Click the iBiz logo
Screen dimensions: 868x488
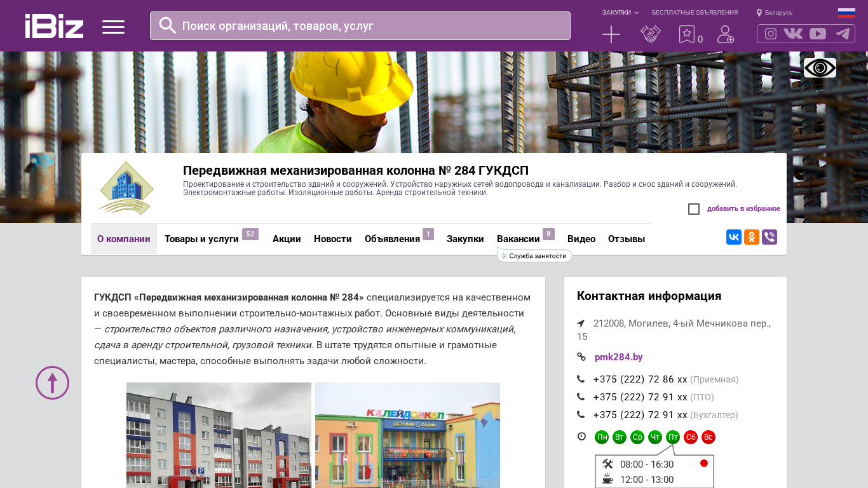(54, 26)
